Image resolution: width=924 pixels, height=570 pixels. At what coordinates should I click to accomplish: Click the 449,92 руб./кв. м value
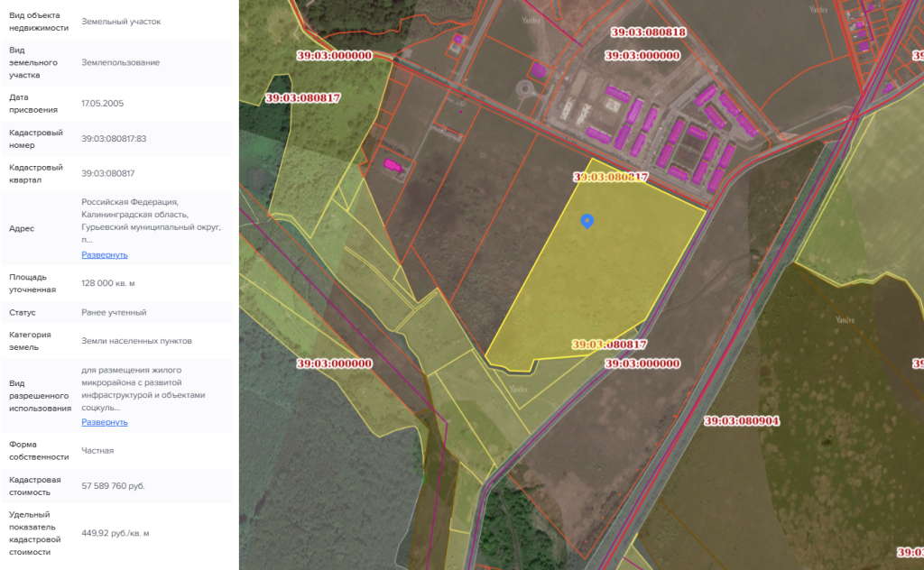115,533
